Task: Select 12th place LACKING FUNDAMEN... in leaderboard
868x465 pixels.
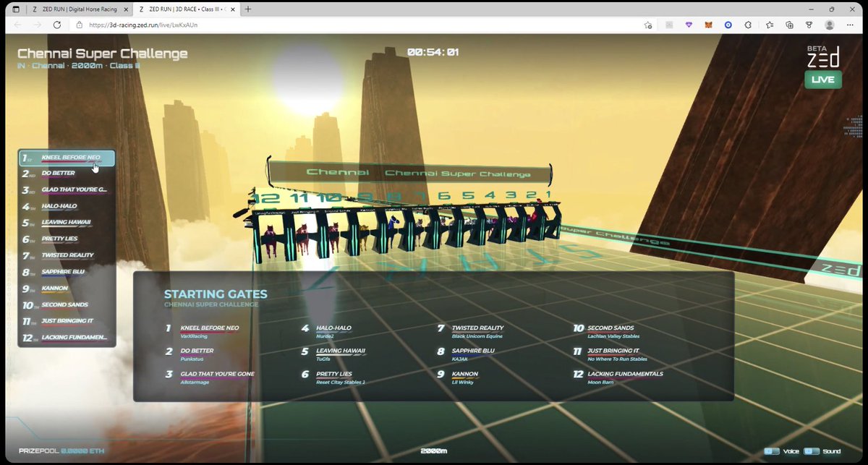Action: pyautogui.click(x=67, y=338)
